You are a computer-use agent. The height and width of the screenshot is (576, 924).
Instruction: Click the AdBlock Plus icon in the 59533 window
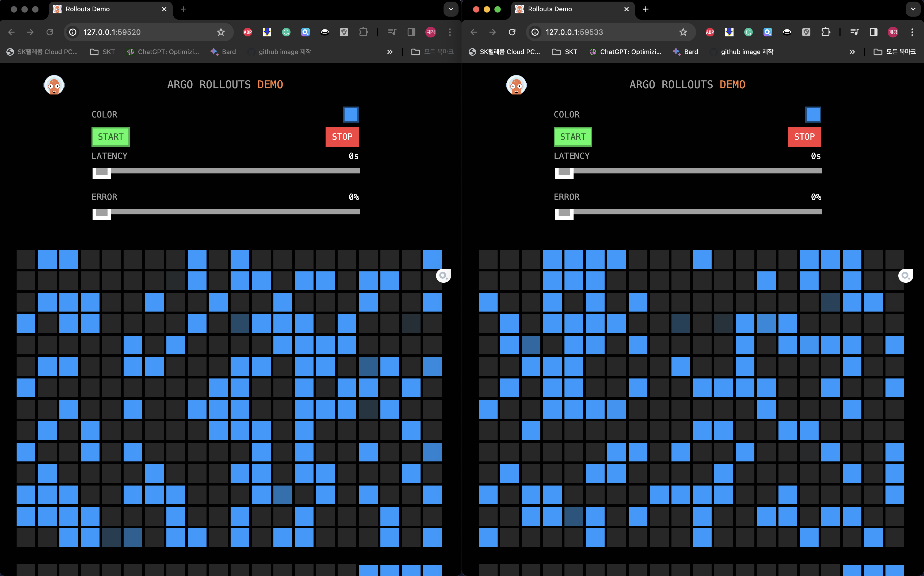pyautogui.click(x=710, y=32)
